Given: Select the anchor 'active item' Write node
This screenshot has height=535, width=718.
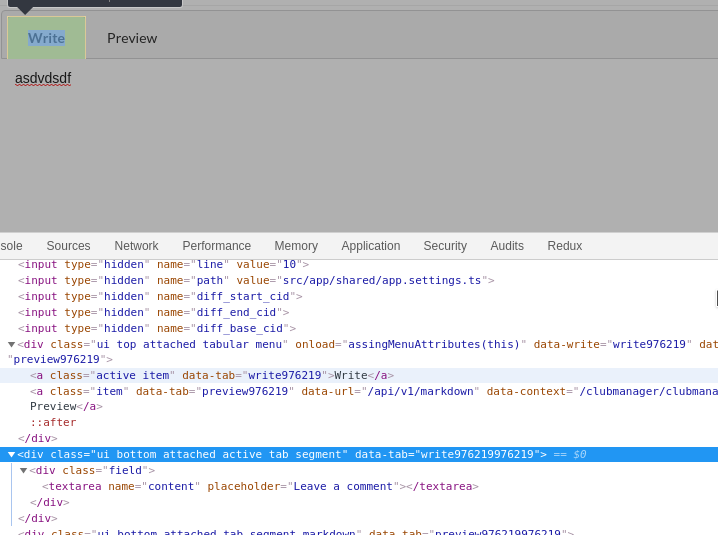Looking at the screenshot, I should point(212,376).
